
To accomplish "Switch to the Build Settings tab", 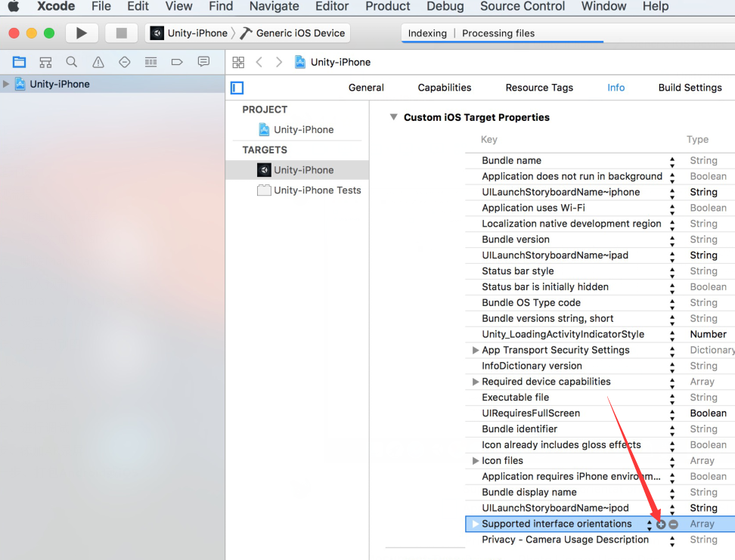I will pos(690,88).
